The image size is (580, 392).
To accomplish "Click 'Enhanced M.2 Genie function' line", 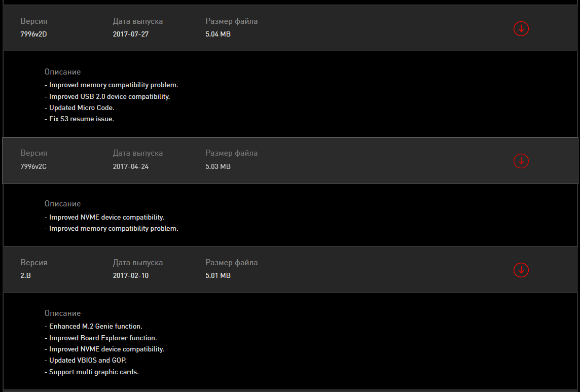I will [x=93, y=327].
